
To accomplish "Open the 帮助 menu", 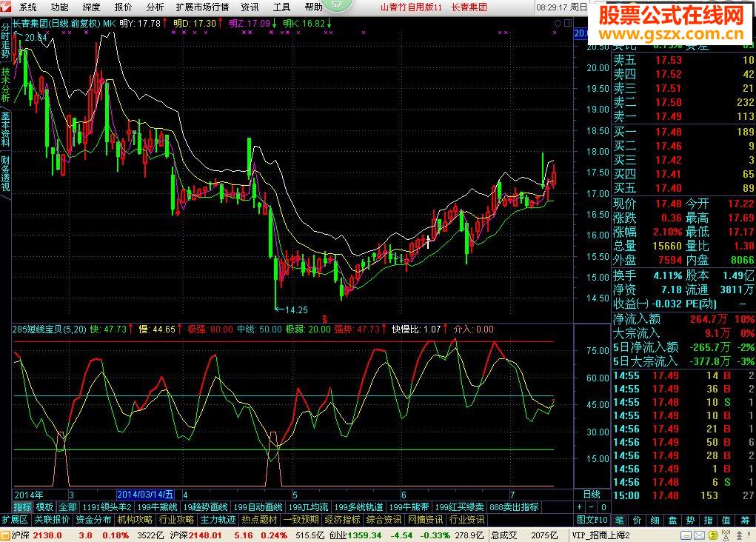I will 313,7.
